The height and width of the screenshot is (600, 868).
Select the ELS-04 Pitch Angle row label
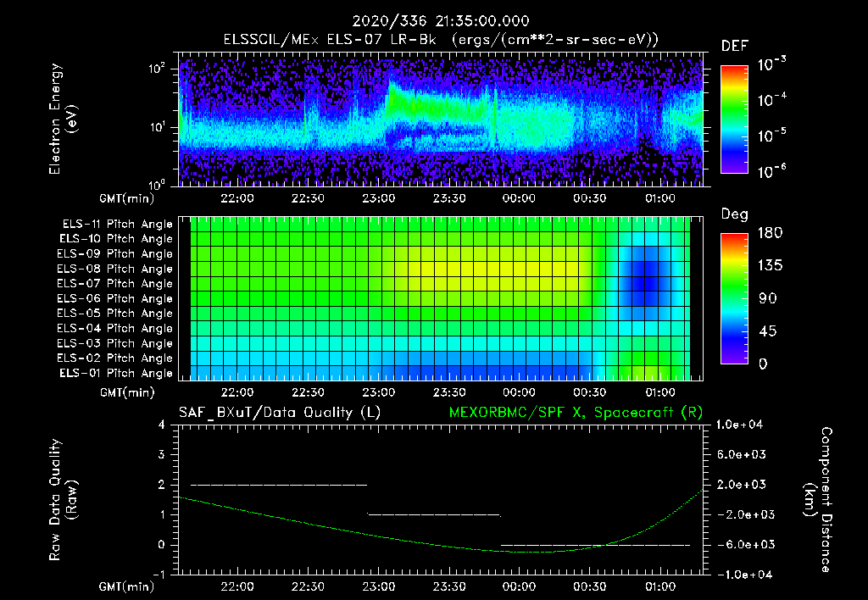pyautogui.click(x=114, y=328)
